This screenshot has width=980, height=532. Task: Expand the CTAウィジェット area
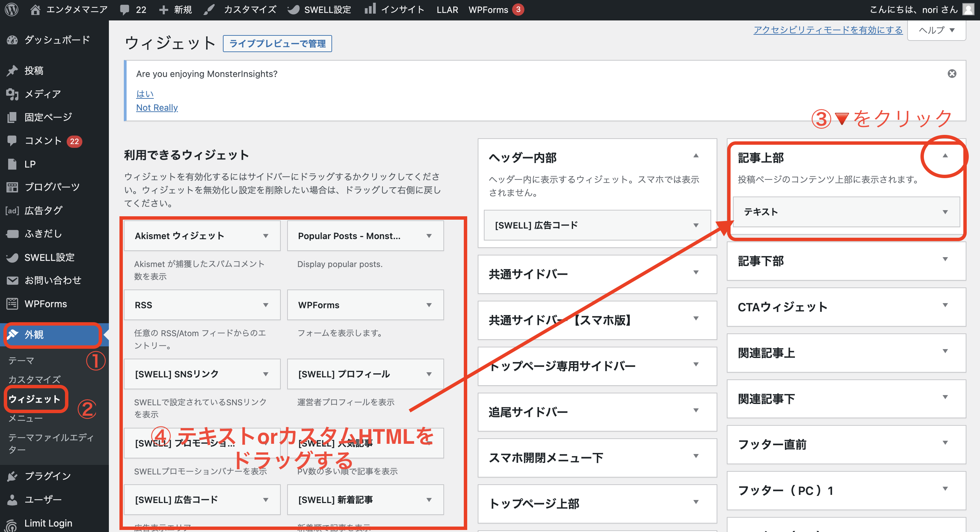[x=945, y=306]
